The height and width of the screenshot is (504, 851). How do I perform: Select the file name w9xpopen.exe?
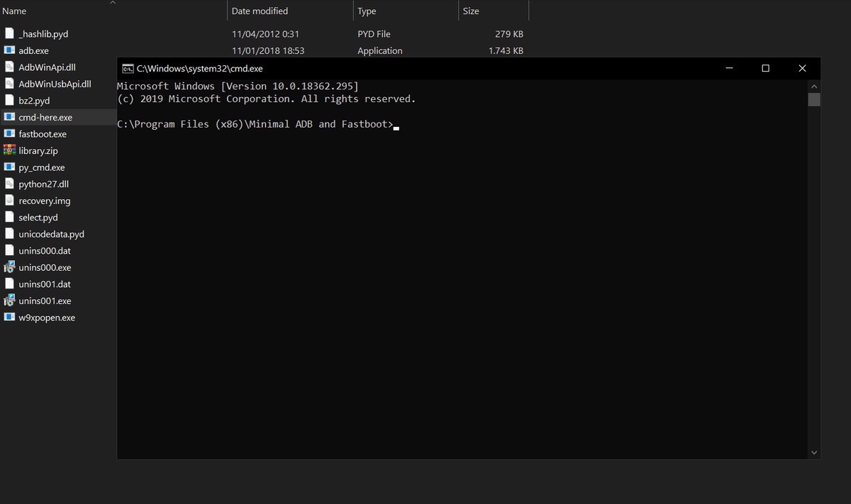[x=47, y=318]
